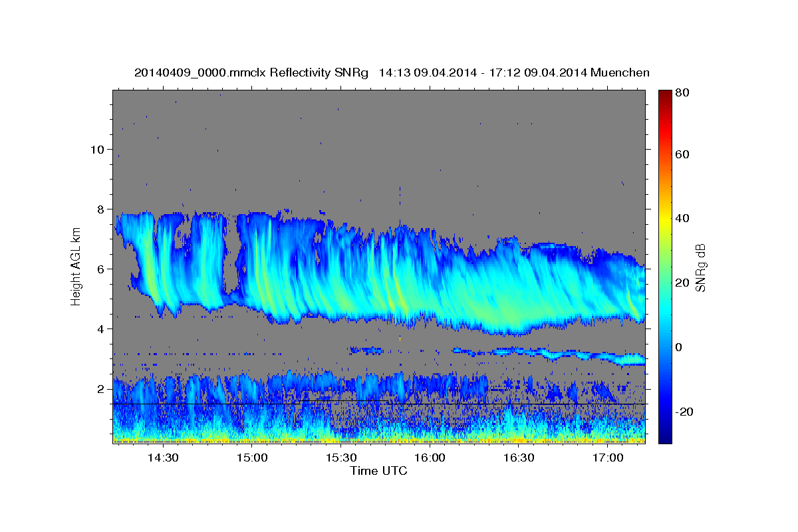Image resolution: width=798 pixels, height=532 pixels.
Task: Click the colorbar value 20
Action: (683, 283)
